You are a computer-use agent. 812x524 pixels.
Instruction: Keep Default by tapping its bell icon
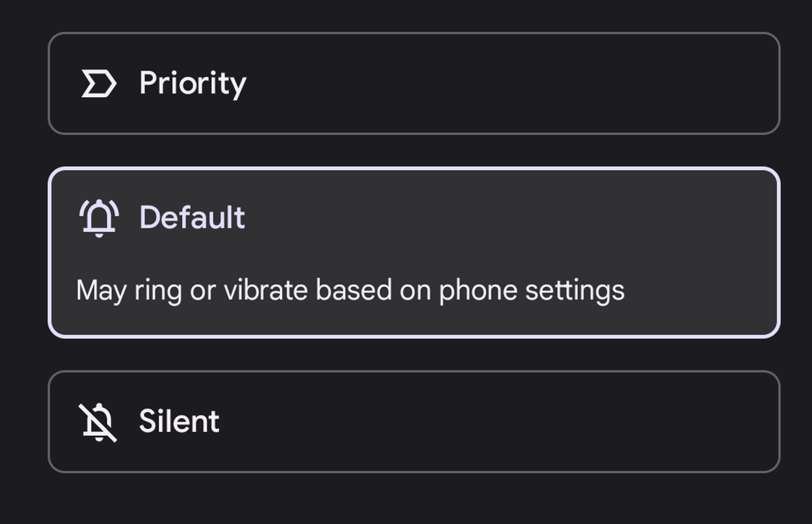99,218
